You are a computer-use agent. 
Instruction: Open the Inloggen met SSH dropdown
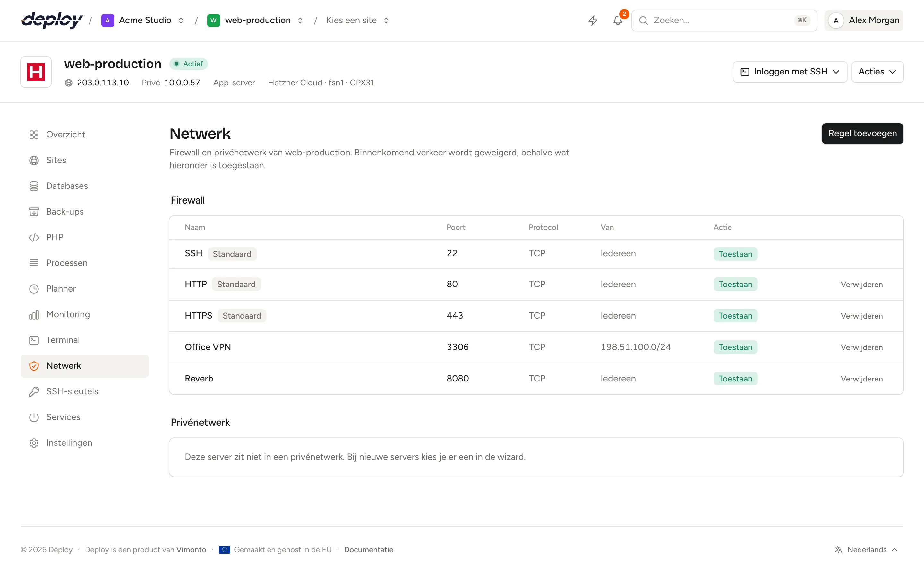[x=790, y=72]
